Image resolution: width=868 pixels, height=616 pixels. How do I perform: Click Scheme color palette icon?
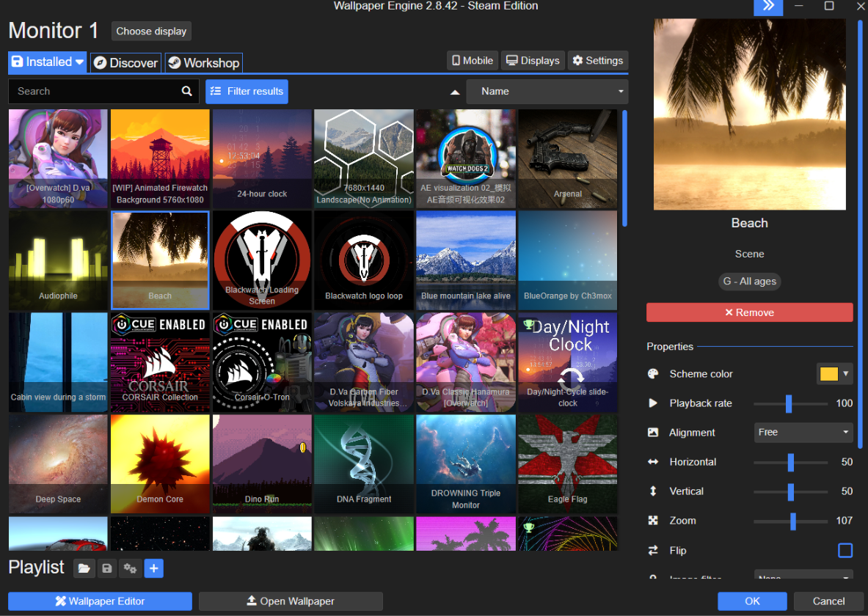(653, 374)
